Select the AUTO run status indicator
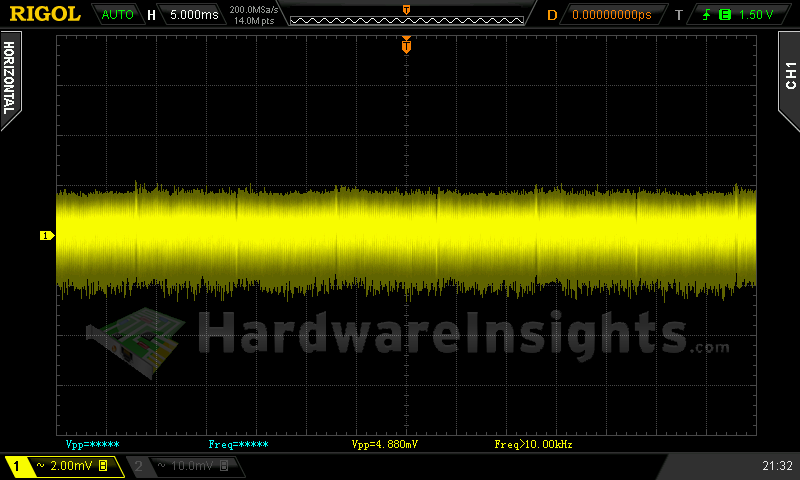Image resolution: width=800 pixels, height=480 pixels. click(117, 15)
